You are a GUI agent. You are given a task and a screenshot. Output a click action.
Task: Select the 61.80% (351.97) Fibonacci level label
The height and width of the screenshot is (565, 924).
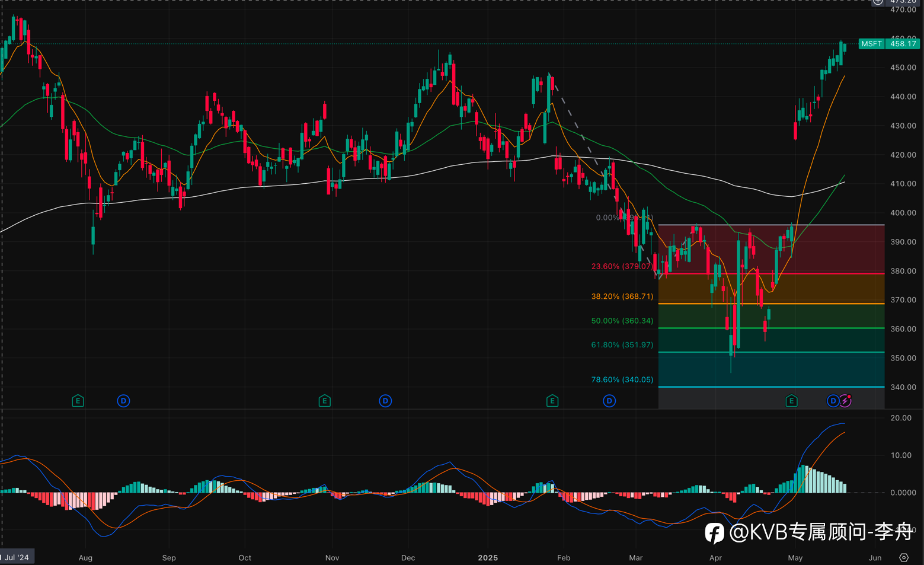(622, 344)
